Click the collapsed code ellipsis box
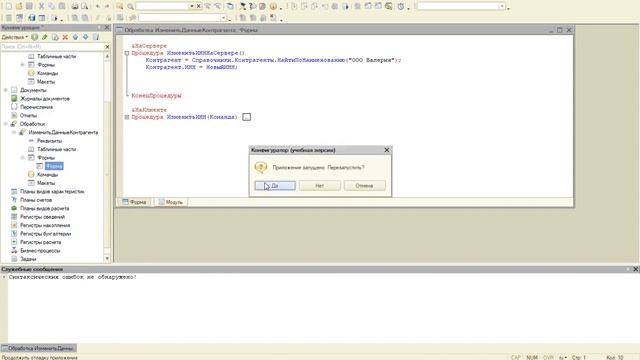Viewport: 640px width, 360px height. [247, 117]
